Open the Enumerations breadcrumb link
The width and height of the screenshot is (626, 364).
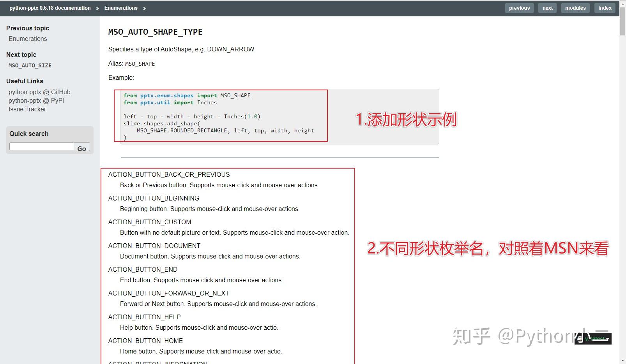coord(121,8)
